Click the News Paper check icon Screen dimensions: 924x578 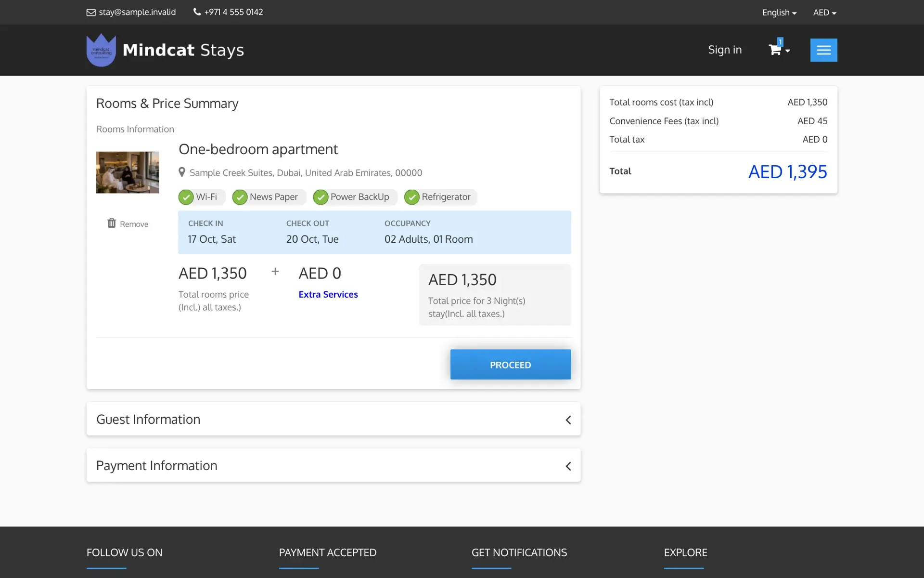click(240, 197)
